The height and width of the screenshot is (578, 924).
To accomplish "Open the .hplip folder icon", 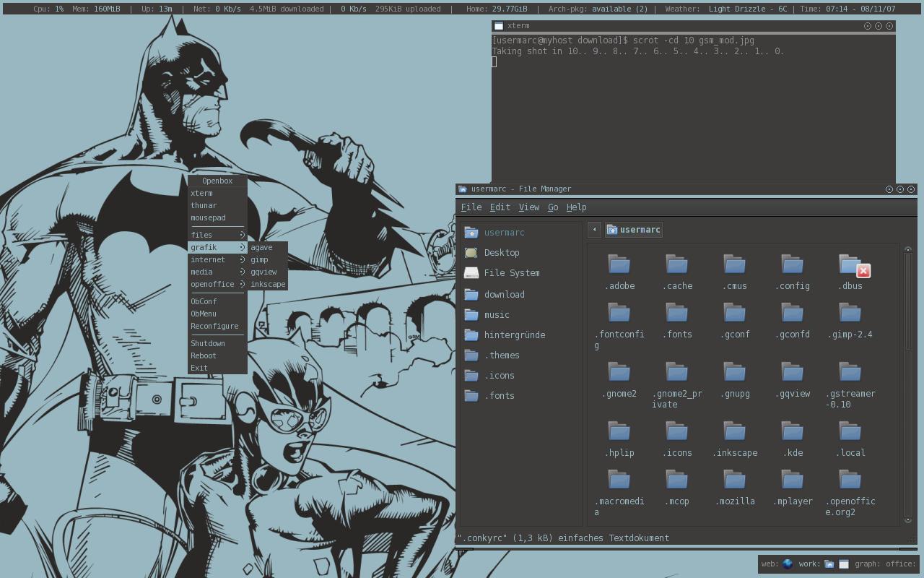I will coord(619,431).
